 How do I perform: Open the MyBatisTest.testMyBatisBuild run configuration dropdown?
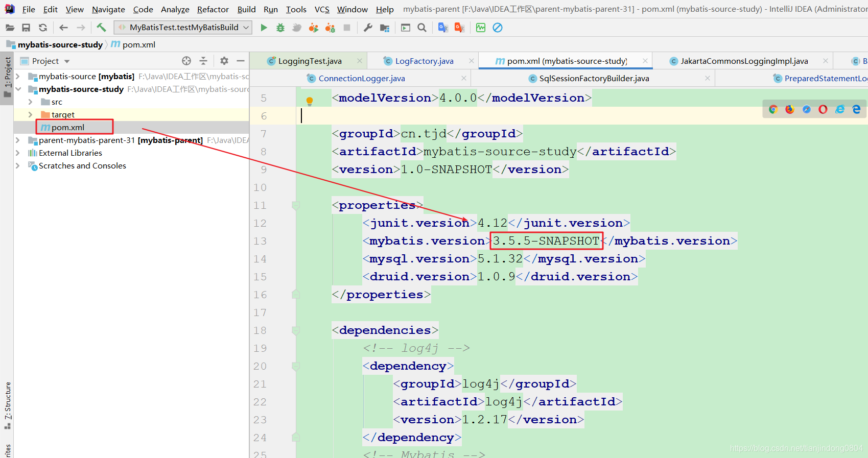point(183,28)
